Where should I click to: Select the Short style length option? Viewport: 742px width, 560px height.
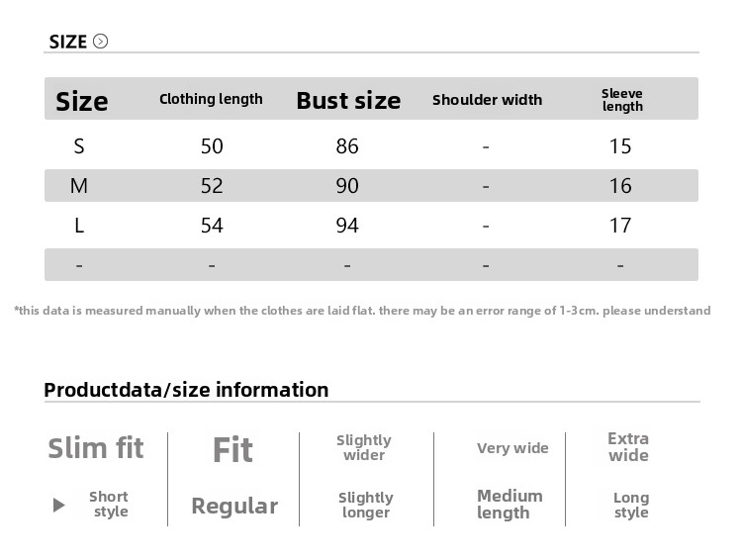(109, 505)
